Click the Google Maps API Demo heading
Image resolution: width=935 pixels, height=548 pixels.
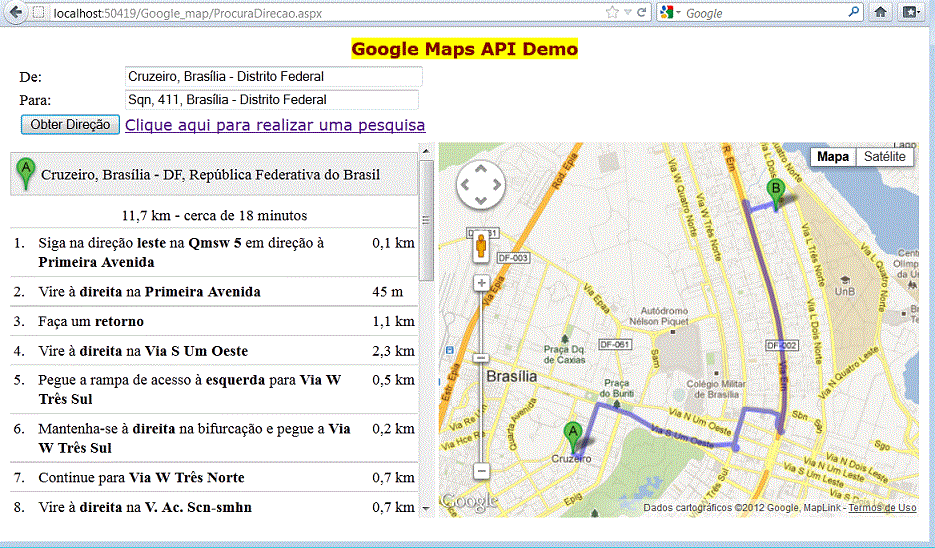(465, 49)
